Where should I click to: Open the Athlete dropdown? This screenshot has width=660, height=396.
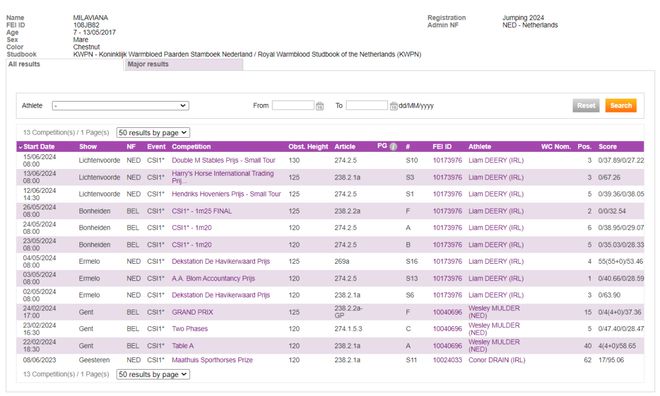[x=120, y=106]
